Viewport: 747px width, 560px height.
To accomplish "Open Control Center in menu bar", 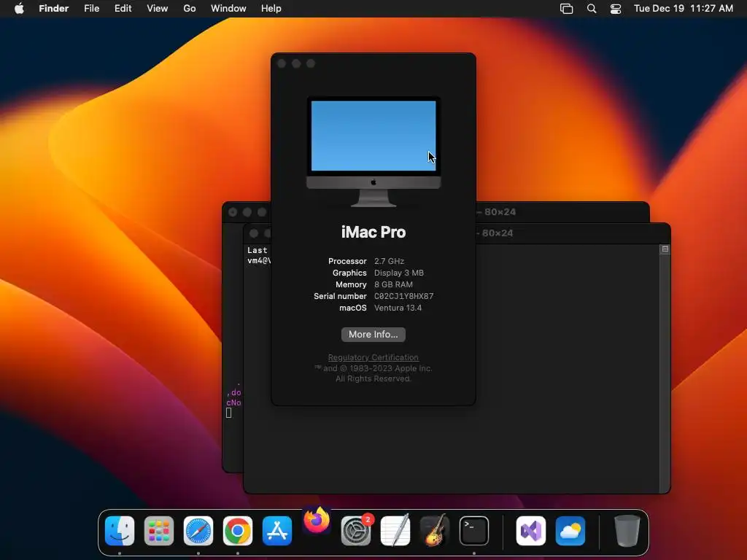I will point(616,9).
